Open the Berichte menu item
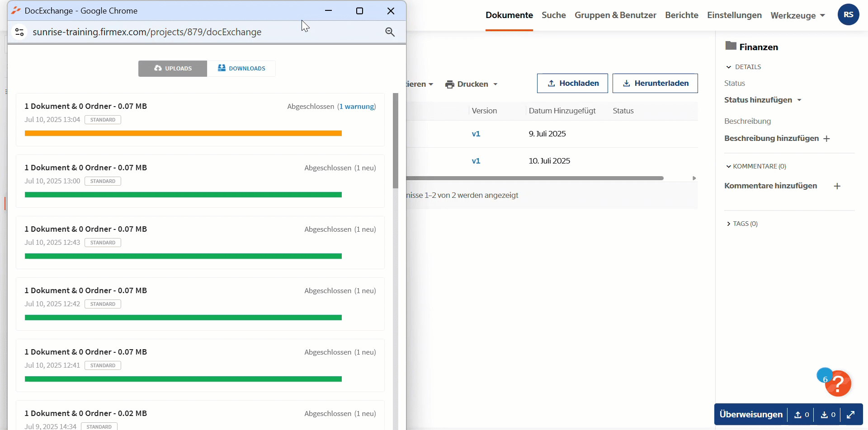Image resolution: width=868 pixels, height=430 pixels. point(682,15)
